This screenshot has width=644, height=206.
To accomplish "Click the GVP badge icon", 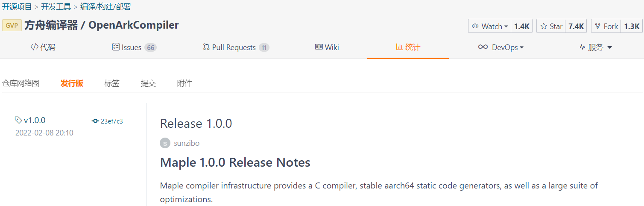I will (x=12, y=26).
